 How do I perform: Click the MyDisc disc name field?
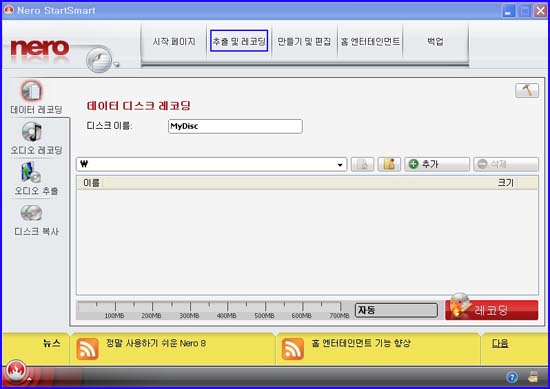click(235, 126)
